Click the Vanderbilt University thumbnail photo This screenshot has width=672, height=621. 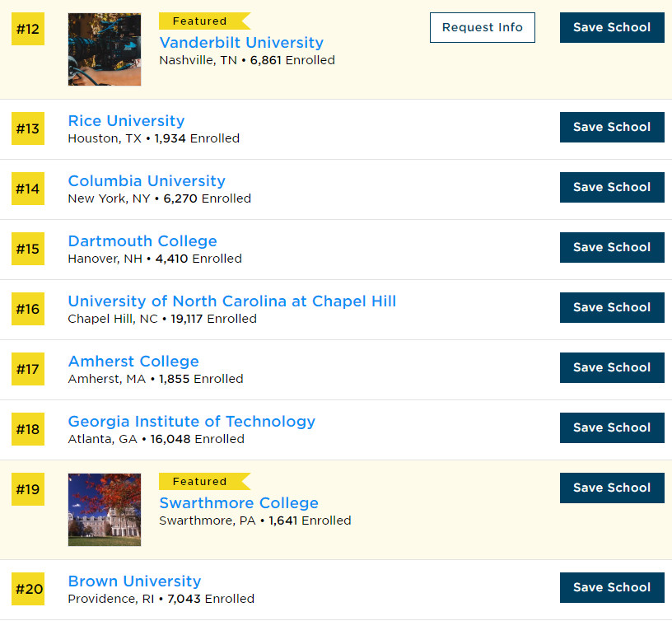(105, 49)
